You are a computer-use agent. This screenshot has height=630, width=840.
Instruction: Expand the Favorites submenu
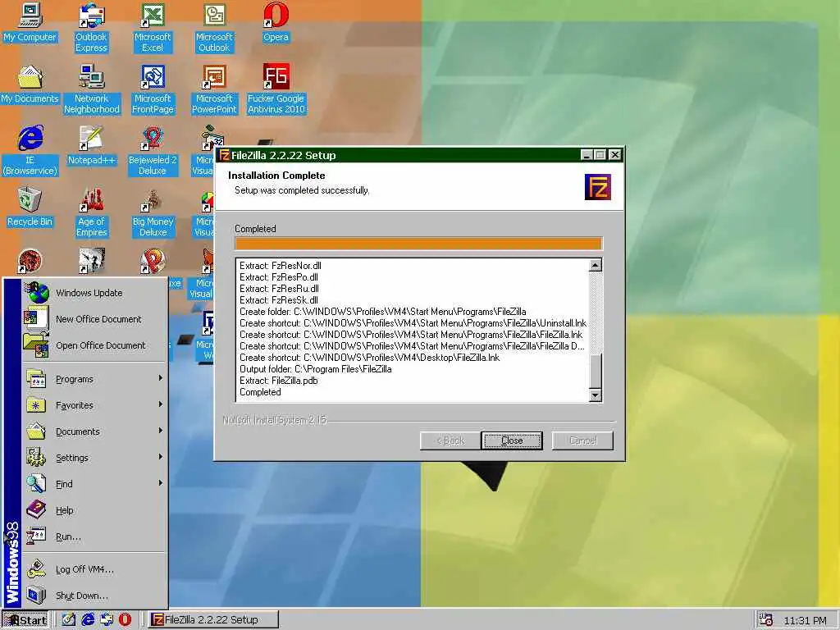point(95,405)
